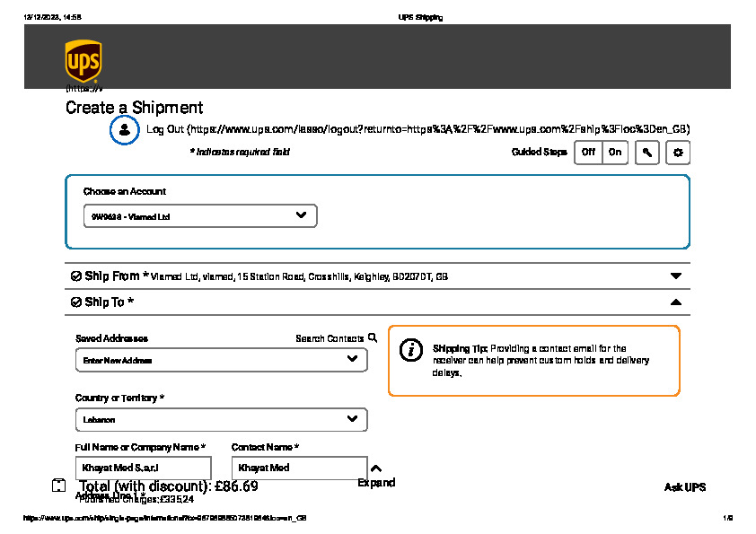The height and width of the screenshot is (534, 756).
Task: Collapse the Ship To section
Action: point(676,302)
